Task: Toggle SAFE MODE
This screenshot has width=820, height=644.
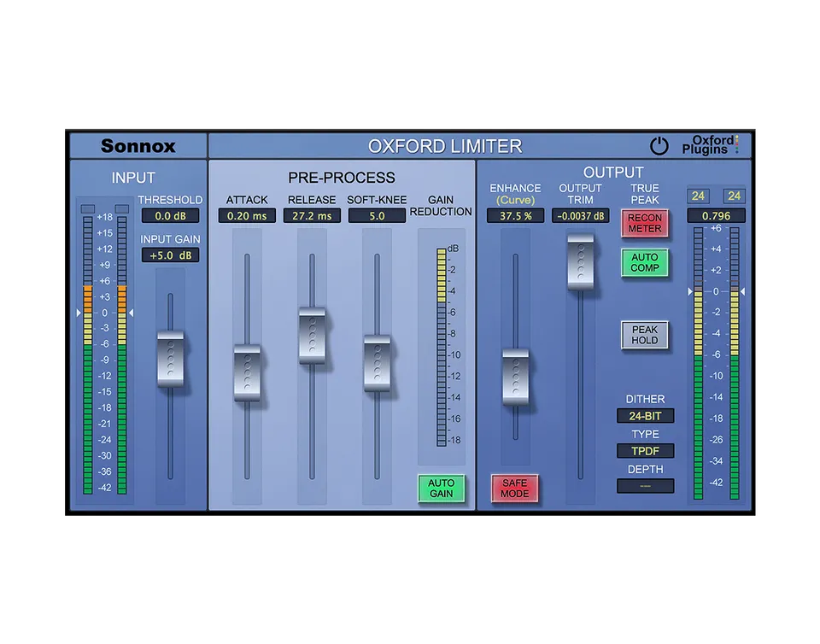Action: tap(514, 489)
